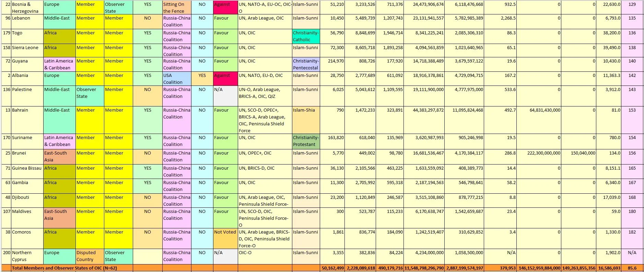Click total value 2,228,089,618
Image resolution: width=644 pixels, height=272 pixels.
click(360, 268)
